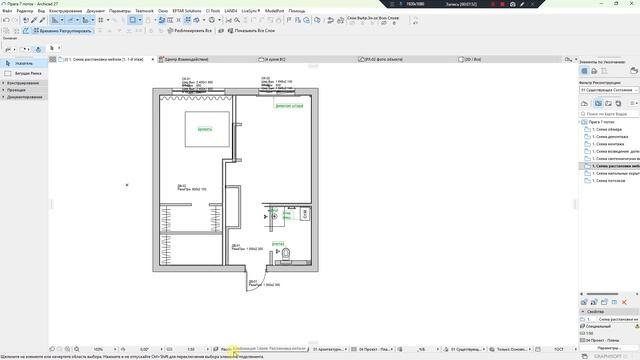The image size is (640, 360).
Task: Click Показывать Все Слои button
Action: [251, 31]
